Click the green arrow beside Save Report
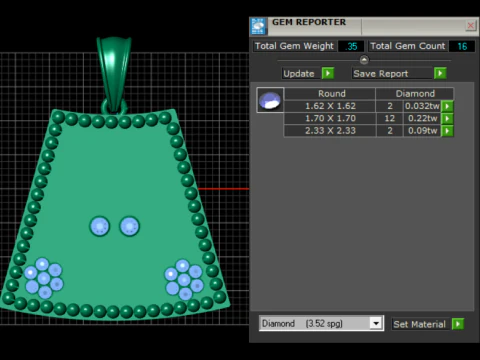480x360 pixels. coord(440,73)
